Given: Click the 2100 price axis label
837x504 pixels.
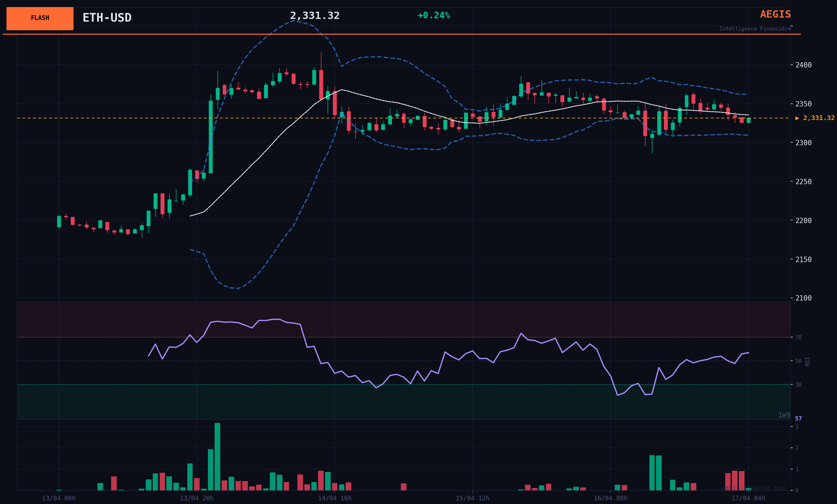Looking at the screenshot, I should pyautogui.click(x=803, y=298).
